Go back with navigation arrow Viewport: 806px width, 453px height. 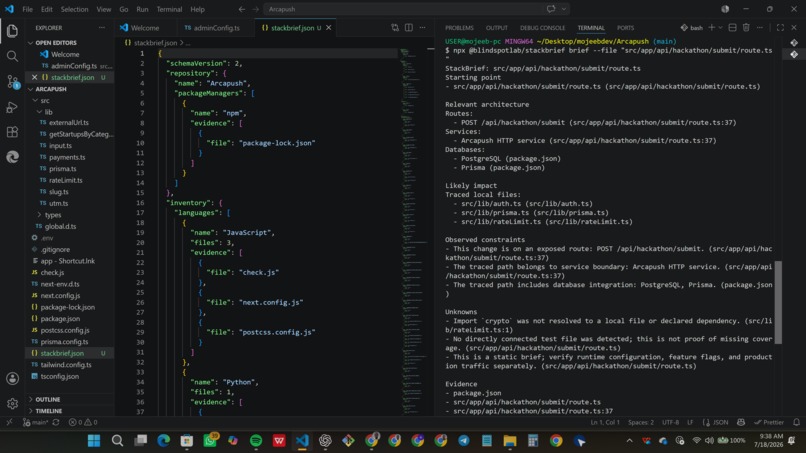point(242,9)
